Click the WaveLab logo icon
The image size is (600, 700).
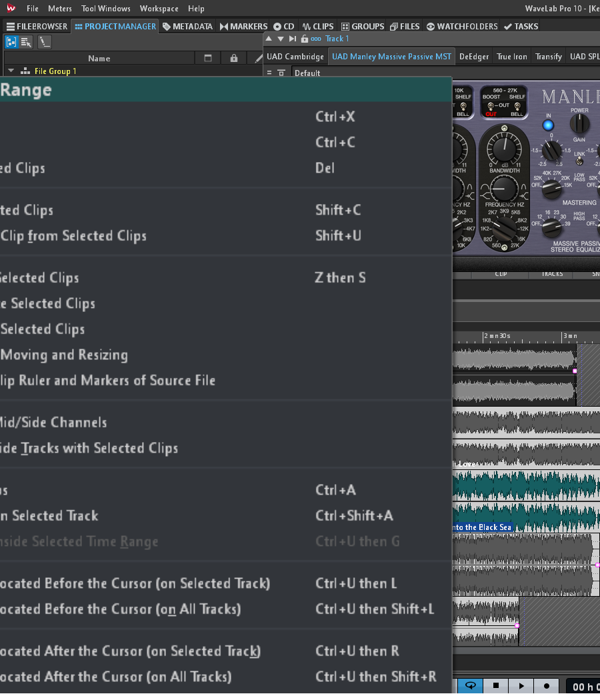(11, 9)
